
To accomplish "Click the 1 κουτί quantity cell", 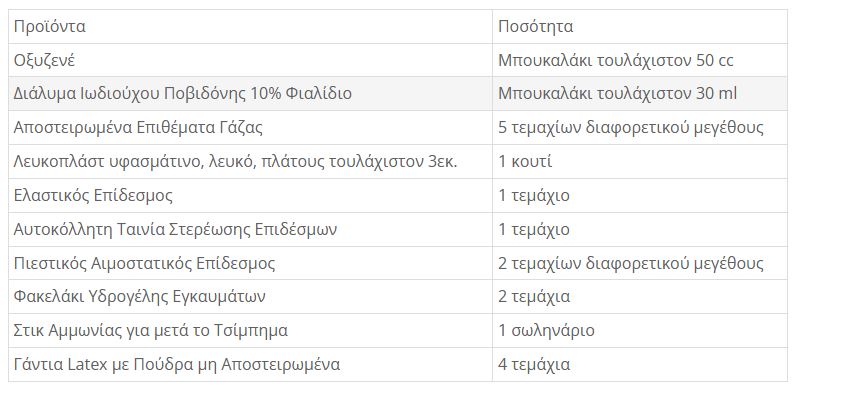I will tap(640, 162).
